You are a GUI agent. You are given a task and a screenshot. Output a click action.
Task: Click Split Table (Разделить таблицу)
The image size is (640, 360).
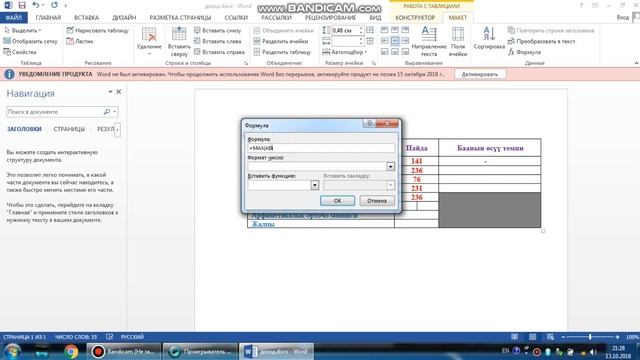[x=282, y=52]
